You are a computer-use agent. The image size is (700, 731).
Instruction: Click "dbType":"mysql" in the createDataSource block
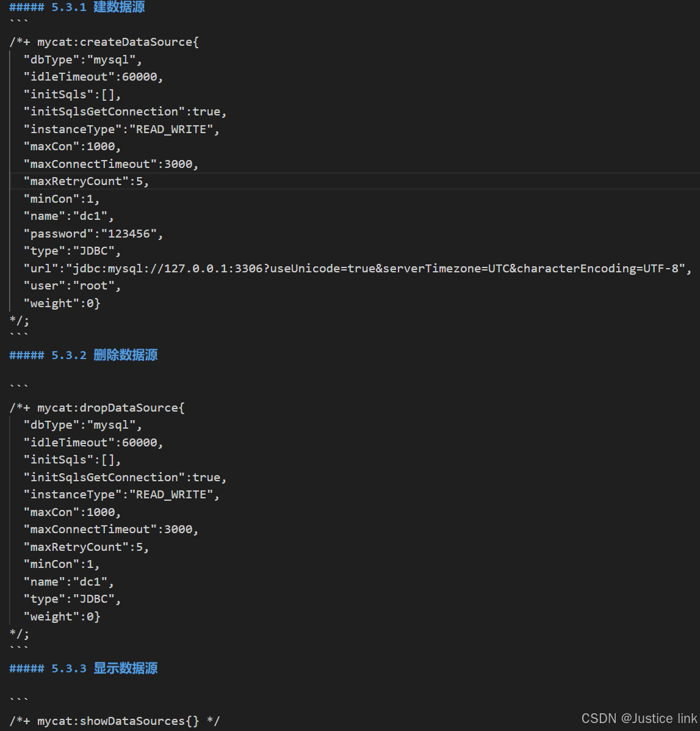pos(82,60)
